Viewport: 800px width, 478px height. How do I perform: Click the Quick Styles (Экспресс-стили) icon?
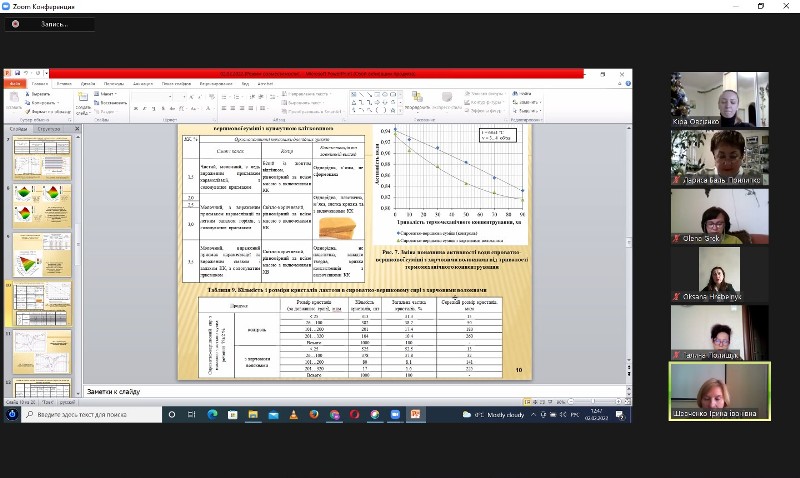pyautogui.click(x=447, y=97)
